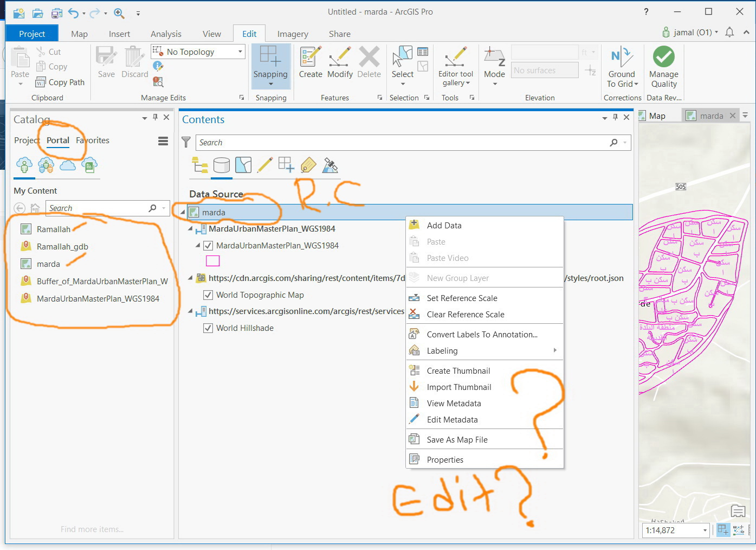
Task: Toggle MardaUrbanMasterPlan_WGS1984 layer checkbox
Action: click(x=208, y=246)
